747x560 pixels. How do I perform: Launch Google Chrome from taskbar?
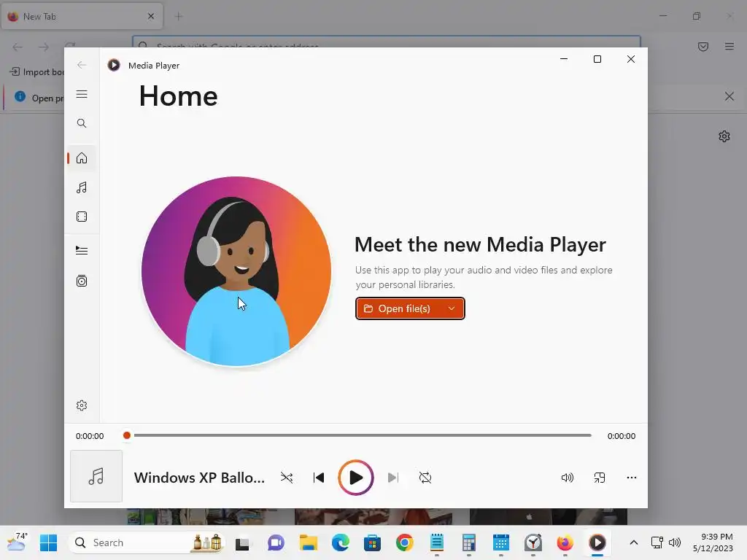click(404, 542)
